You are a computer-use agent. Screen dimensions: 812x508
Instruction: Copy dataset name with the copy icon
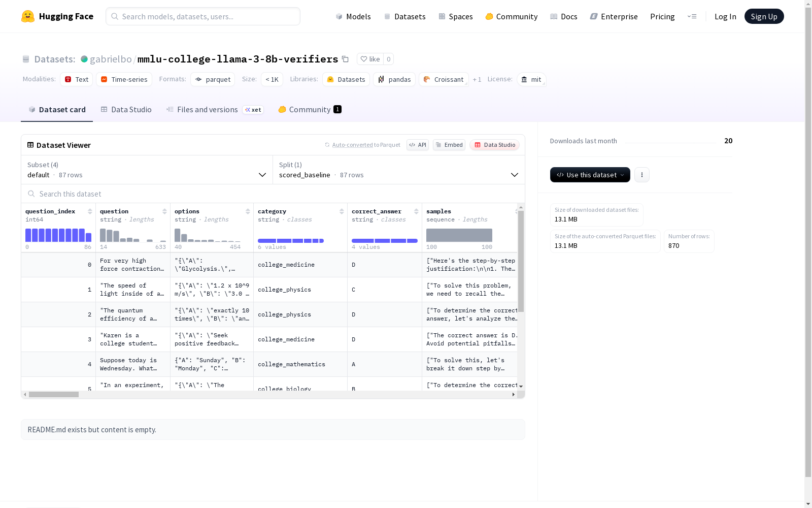[x=345, y=59]
